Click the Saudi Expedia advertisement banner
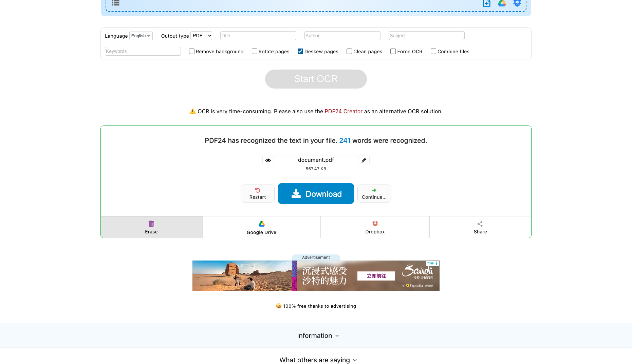The height and width of the screenshot is (364, 632). coord(316,276)
